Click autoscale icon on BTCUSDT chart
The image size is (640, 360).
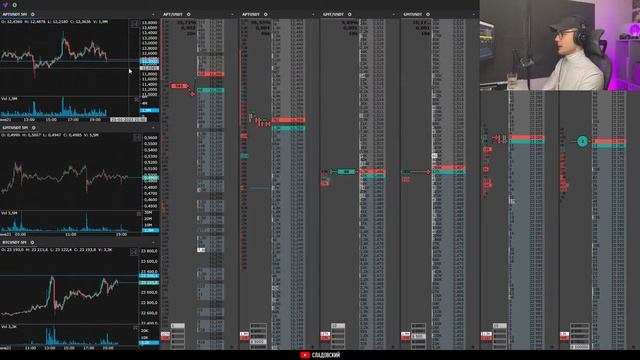pyautogui.click(x=133, y=252)
